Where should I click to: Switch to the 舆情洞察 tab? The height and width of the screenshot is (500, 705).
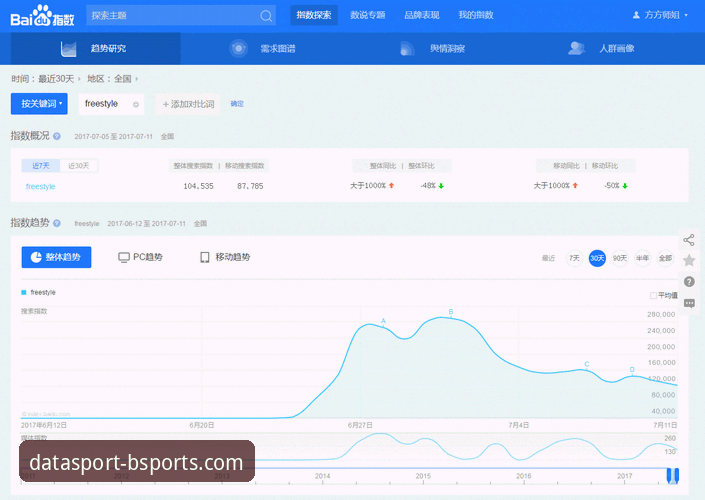(447, 49)
